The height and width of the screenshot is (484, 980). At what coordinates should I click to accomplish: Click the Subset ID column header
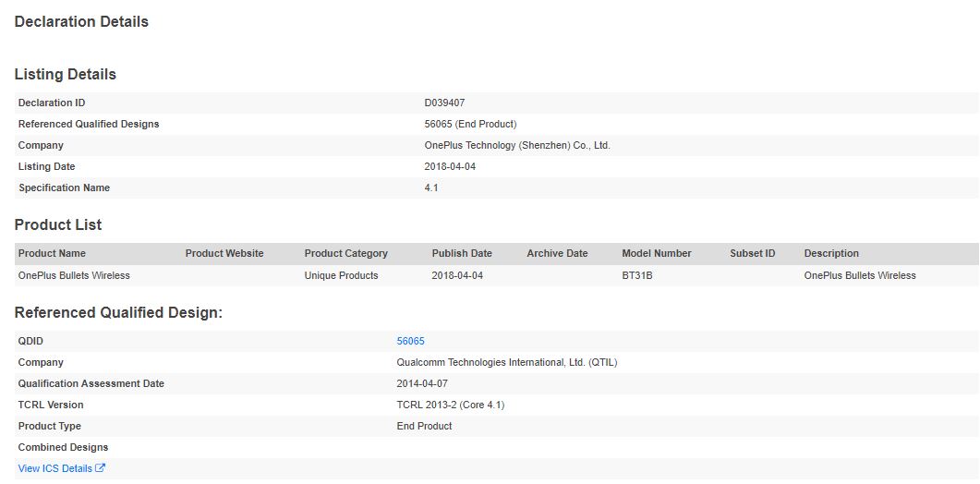tap(753, 253)
